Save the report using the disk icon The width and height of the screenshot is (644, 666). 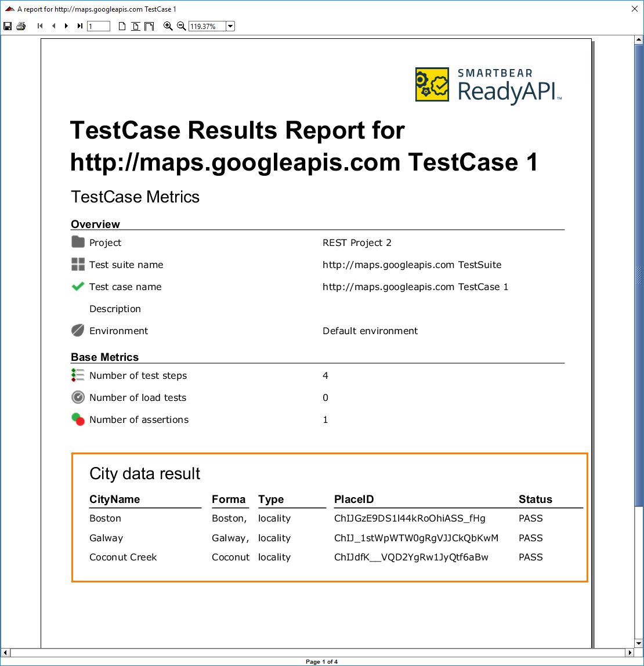8,26
